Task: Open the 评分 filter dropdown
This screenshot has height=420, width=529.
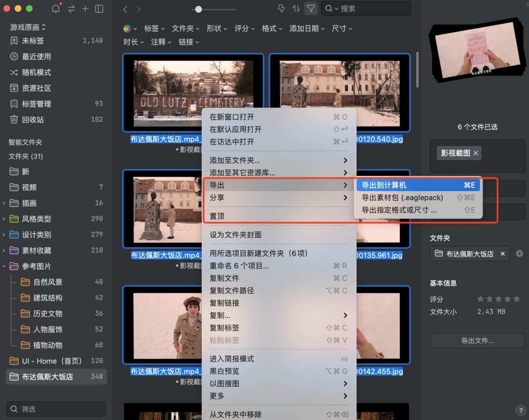Action: pyautogui.click(x=244, y=29)
